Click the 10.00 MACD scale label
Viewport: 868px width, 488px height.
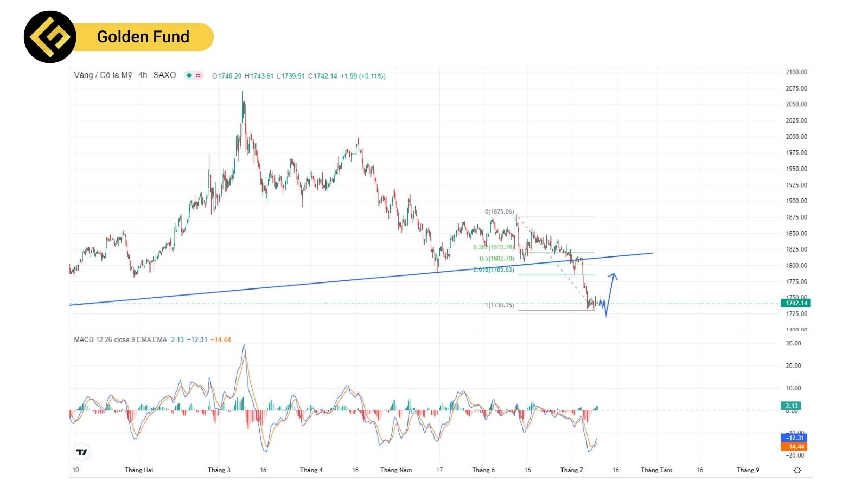(x=793, y=388)
